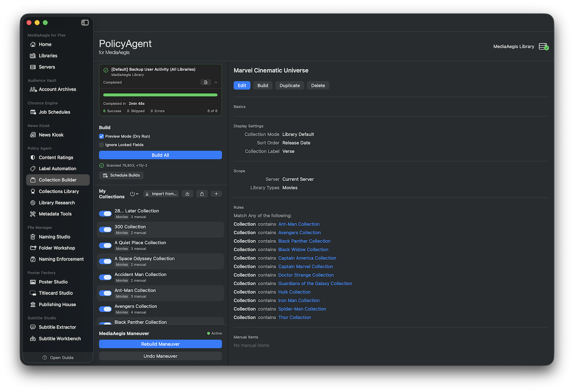
Task: Toggle the sidebar panel icon
Action: 85,23
